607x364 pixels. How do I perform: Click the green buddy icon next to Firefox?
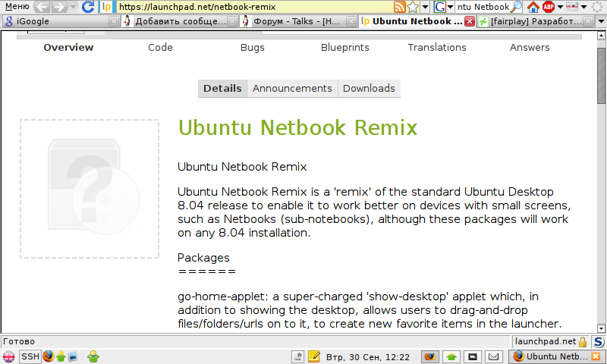click(x=61, y=356)
